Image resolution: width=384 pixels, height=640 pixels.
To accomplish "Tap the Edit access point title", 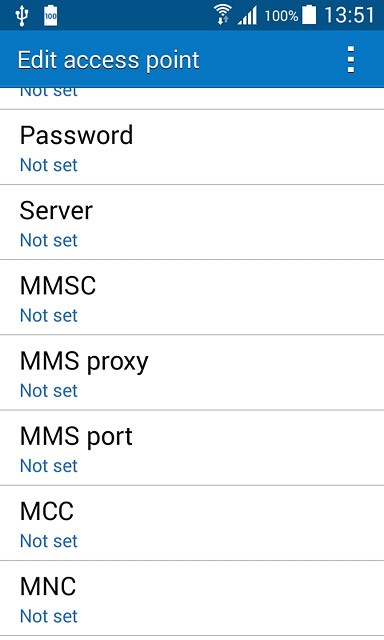I will (x=109, y=60).
